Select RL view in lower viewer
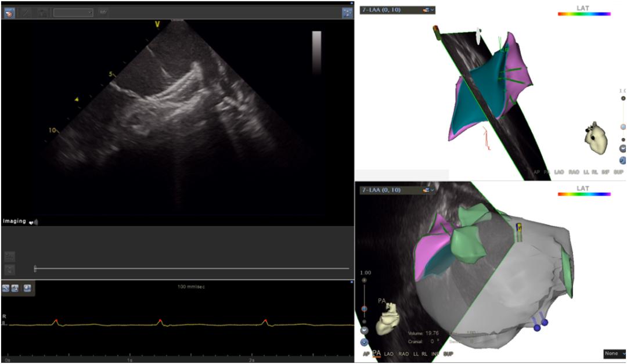627x364 pixels. [424, 354]
